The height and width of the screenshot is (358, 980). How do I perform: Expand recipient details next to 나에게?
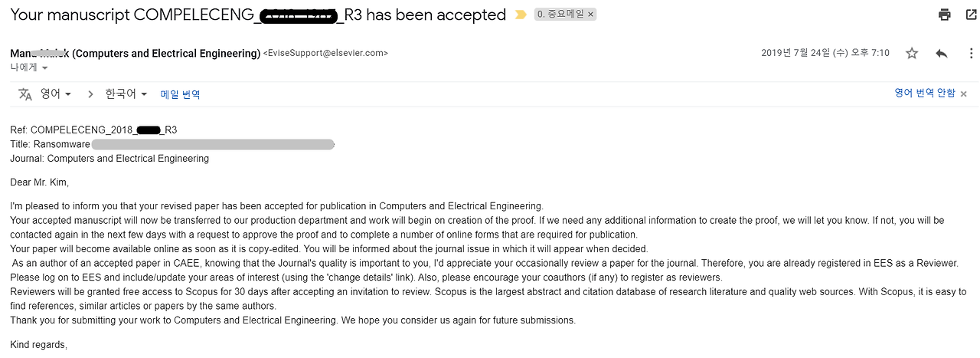[44, 68]
